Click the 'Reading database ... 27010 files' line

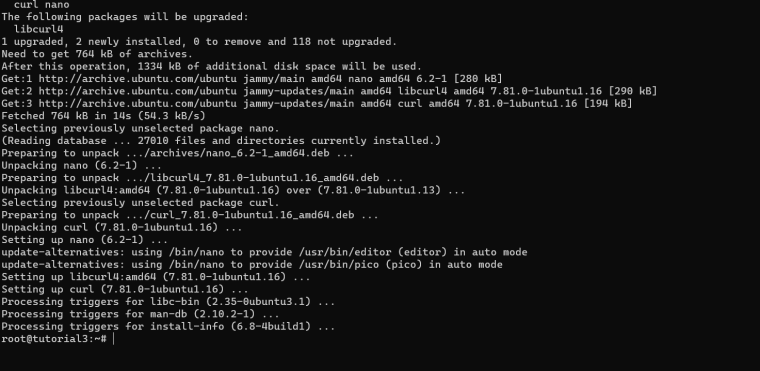pos(221,141)
